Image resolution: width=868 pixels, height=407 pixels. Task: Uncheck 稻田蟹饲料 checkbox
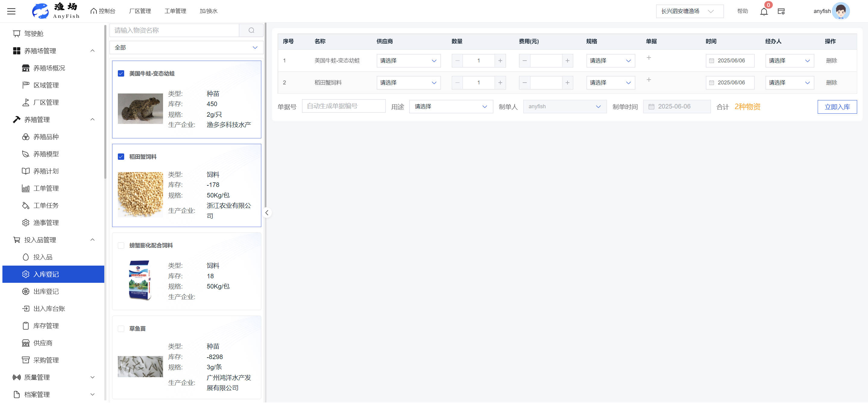tap(121, 157)
